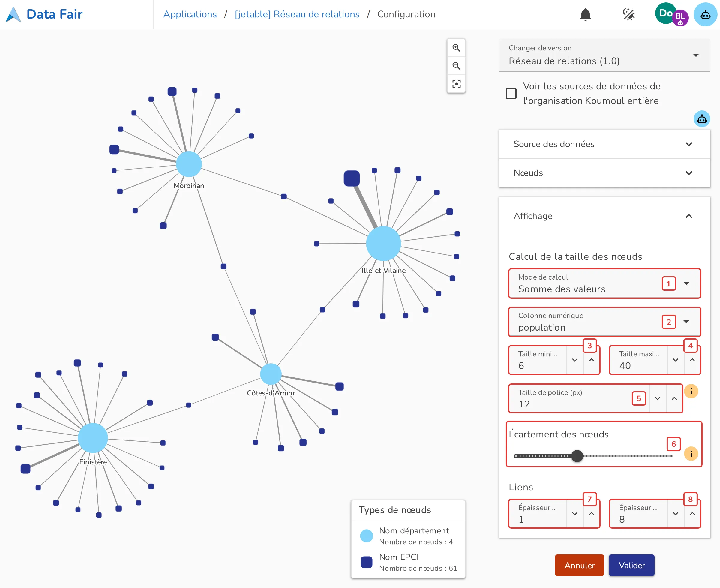Increase Taille de police value

pyautogui.click(x=674, y=398)
